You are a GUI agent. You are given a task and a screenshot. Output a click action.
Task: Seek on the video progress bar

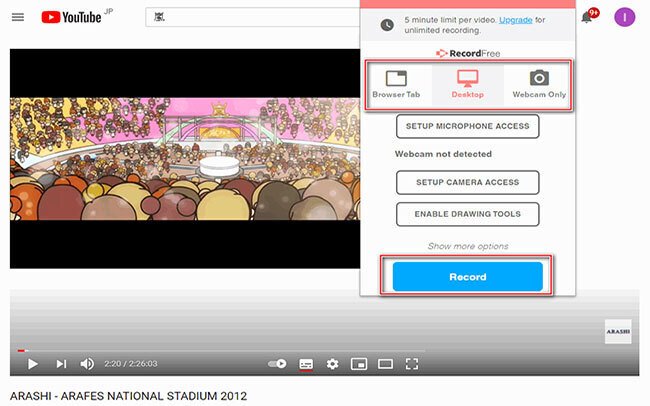point(221,351)
